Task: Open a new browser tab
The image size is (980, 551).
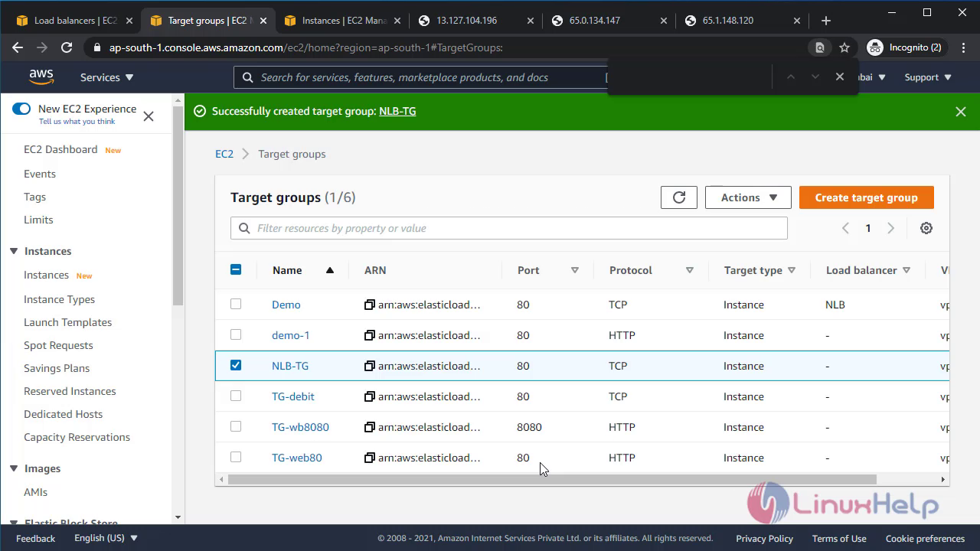Action: [825, 21]
